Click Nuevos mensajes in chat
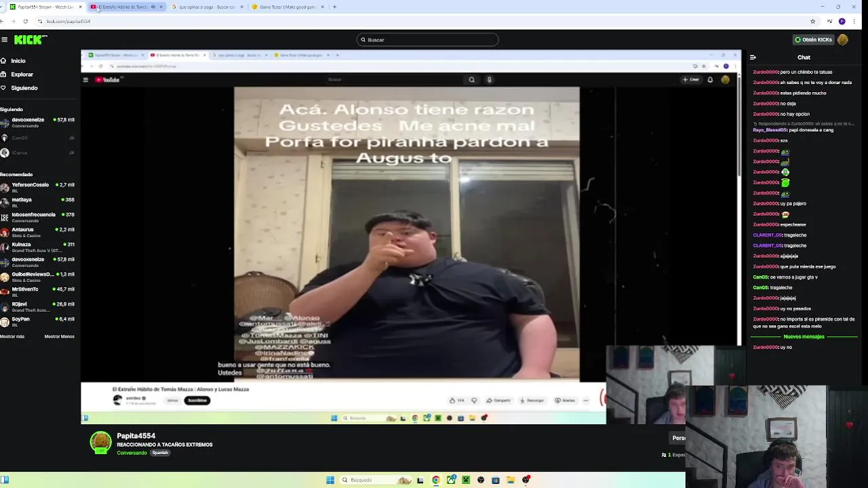 [x=804, y=337]
